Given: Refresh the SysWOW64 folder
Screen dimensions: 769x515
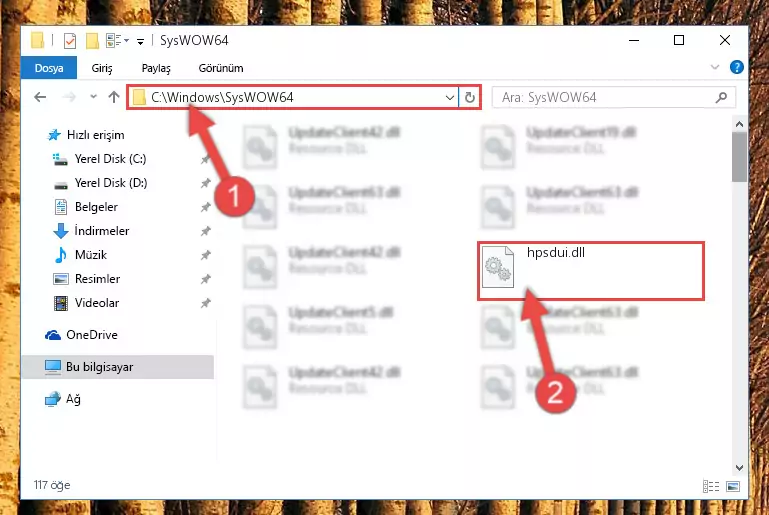Looking at the screenshot, I should tap(469, 98).
